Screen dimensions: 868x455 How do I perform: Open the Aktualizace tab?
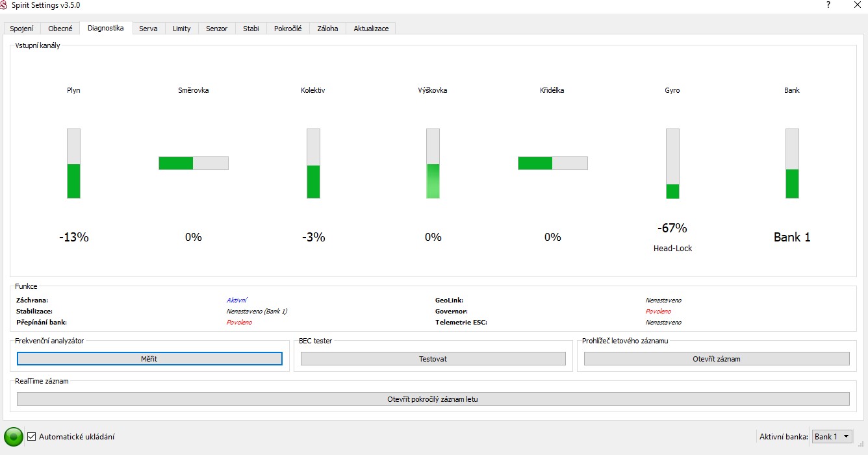tap(371, 29)
